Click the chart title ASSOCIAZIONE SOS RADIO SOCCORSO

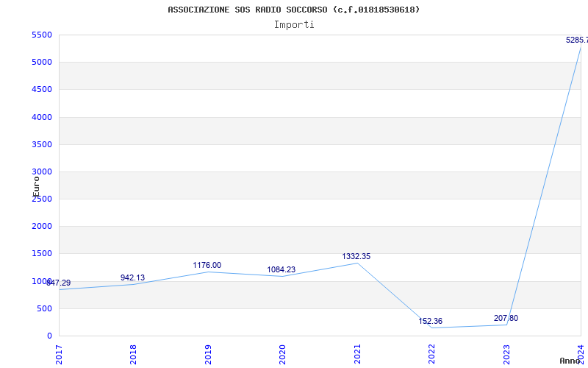(293, 10)
